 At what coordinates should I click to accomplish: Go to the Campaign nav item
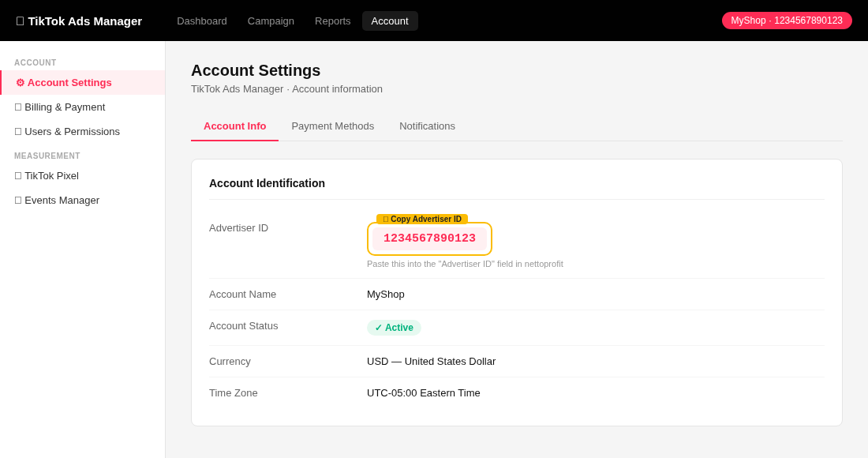pyautogui.click(x=271, y=21)
